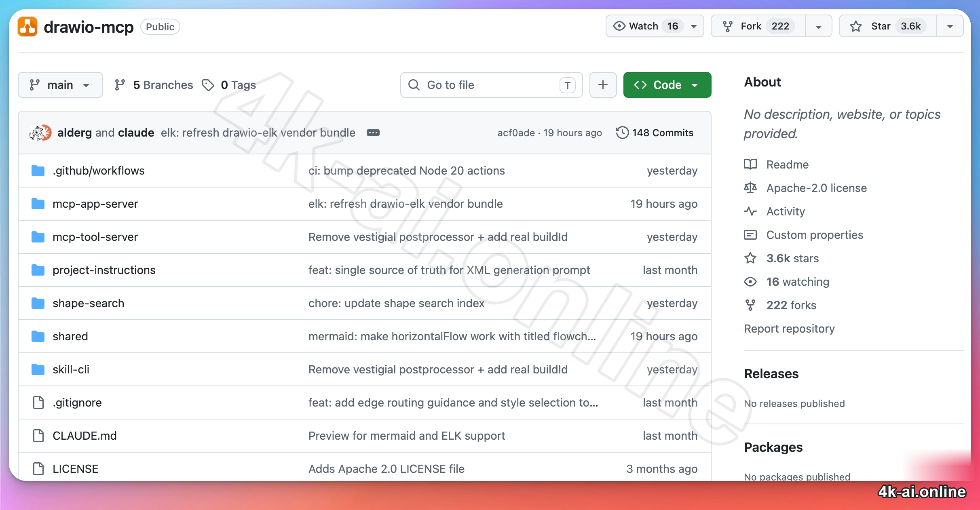Open commit 'ci: bump deprecated Node 20 actions'

(x=406, y=171)
